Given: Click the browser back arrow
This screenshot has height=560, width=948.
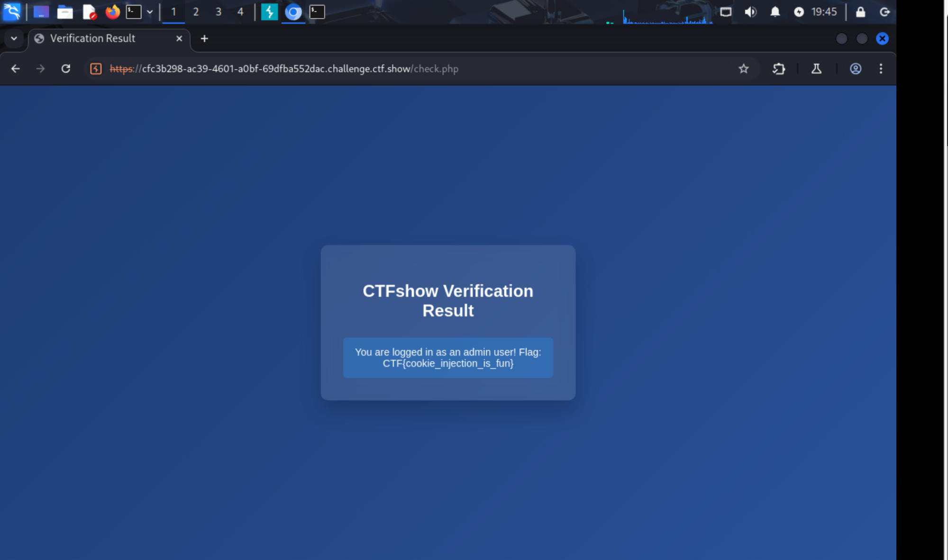Looking at the screenshot, I should (x=15, y=69).
